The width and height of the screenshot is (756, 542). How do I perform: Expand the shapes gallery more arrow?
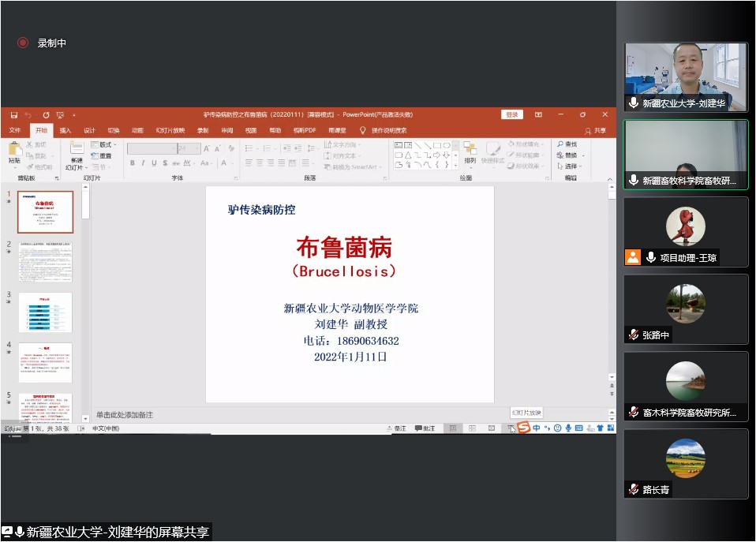point(455,165)
